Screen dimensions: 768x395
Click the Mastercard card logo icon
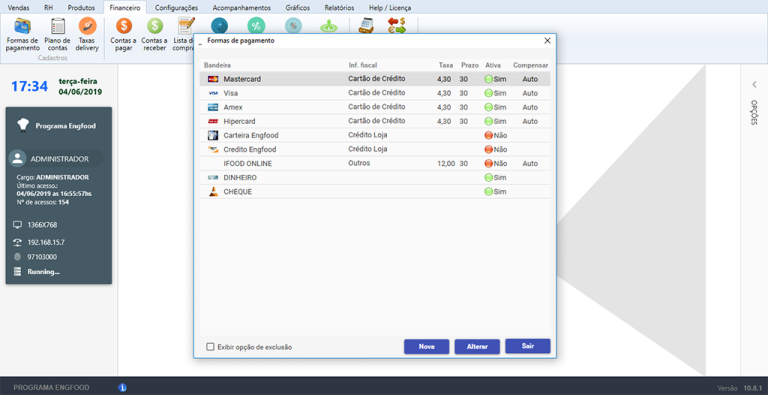click(213, 79)
